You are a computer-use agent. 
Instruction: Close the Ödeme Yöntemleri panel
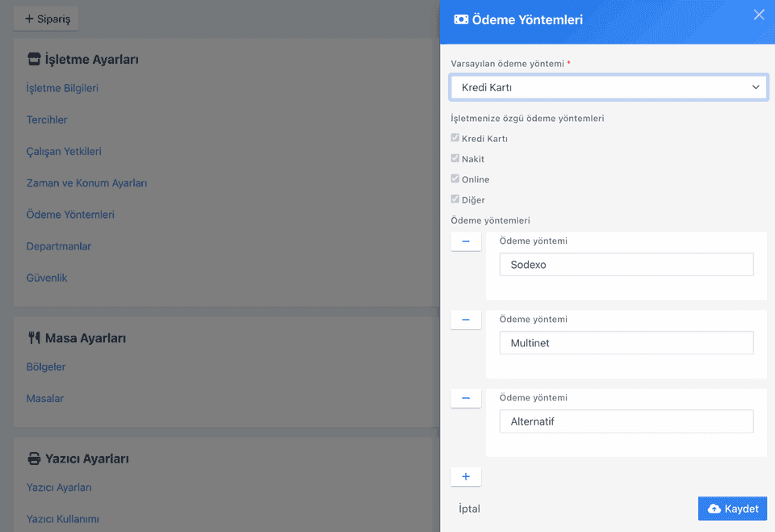[759, 15]
